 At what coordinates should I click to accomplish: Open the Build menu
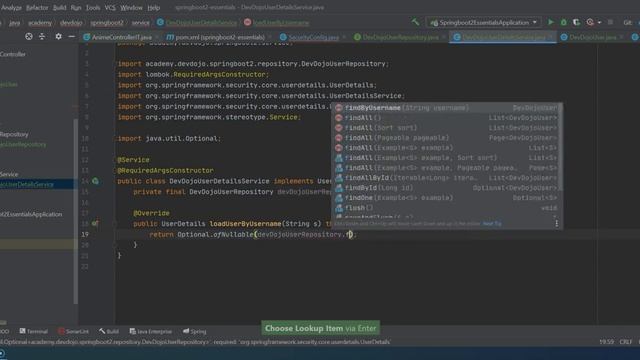[x=60, y=7]
